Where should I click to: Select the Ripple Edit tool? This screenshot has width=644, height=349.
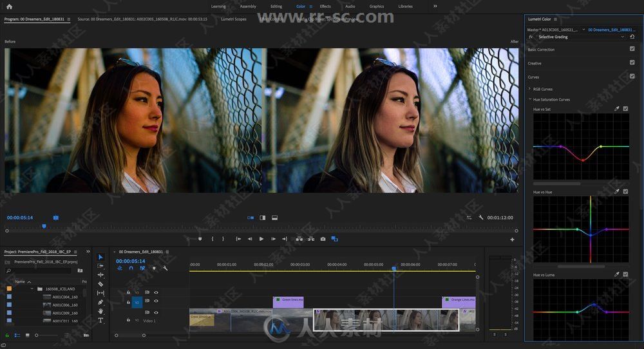(x=100, y=275)
